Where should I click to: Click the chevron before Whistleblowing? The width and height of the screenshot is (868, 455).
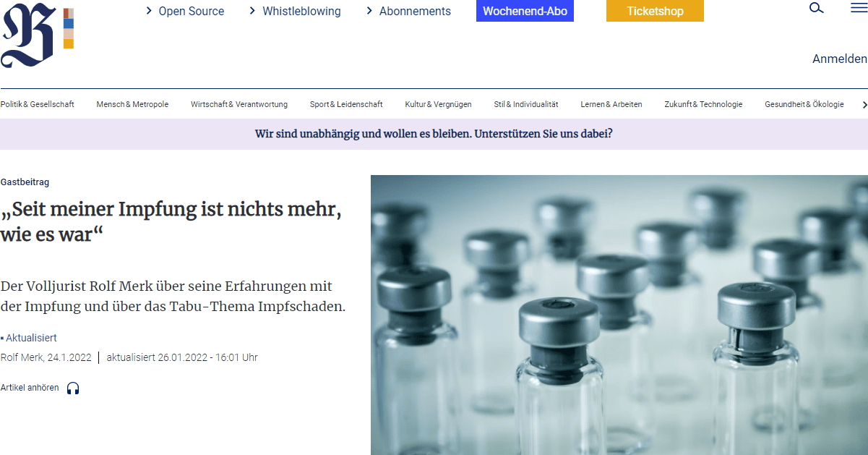tap(252, 11)
